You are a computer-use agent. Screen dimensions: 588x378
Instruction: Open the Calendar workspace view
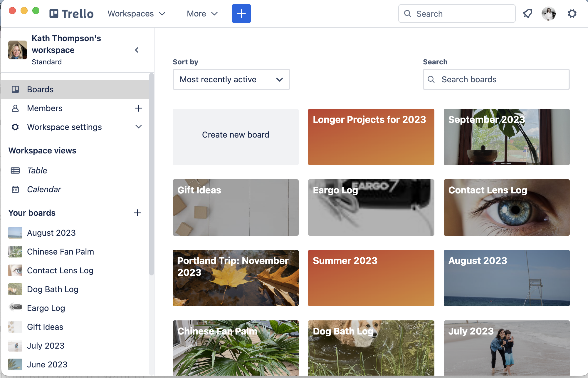click(x=44, y=189)
